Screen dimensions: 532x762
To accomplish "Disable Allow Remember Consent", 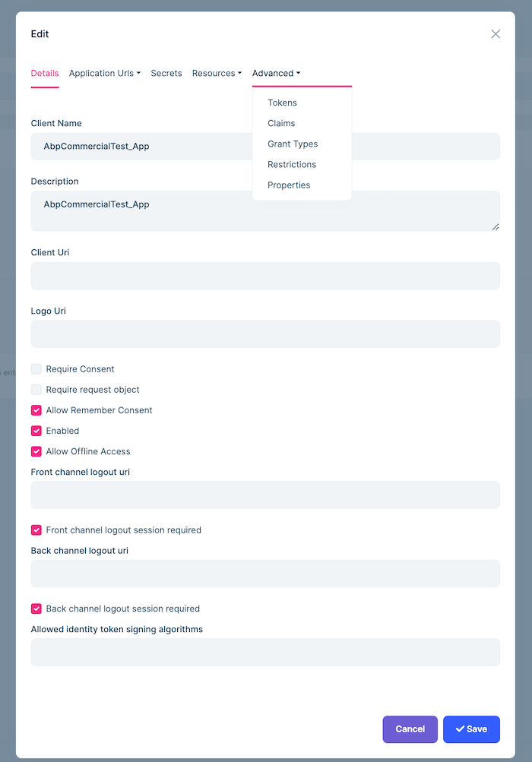I will click(x=35, y=409).
